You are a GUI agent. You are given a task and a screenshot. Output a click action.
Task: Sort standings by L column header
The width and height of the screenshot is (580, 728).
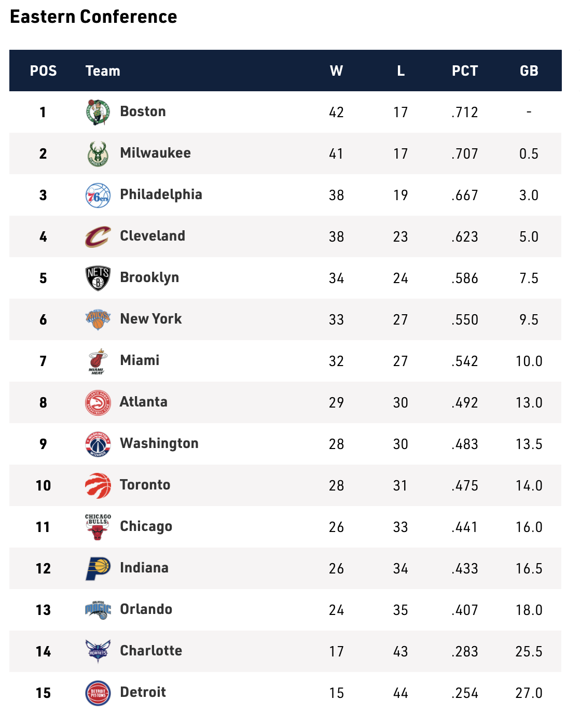pos(401,71)
